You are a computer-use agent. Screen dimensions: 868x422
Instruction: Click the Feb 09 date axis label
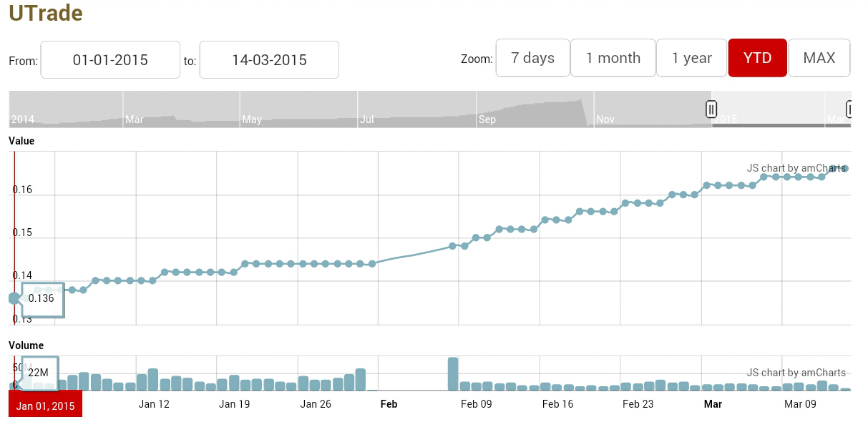(477, 404)
